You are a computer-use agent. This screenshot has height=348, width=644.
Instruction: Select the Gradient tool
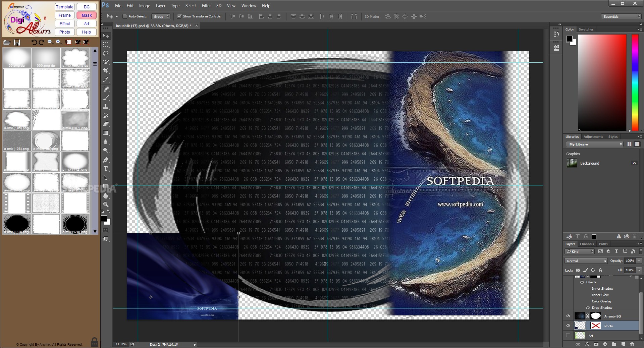click(106, 133)
